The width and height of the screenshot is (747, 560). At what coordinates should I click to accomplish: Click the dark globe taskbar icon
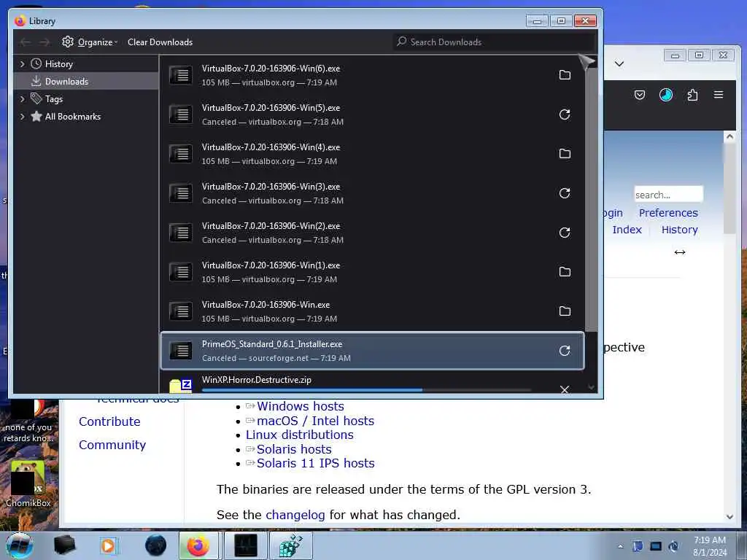click(156, 545)
